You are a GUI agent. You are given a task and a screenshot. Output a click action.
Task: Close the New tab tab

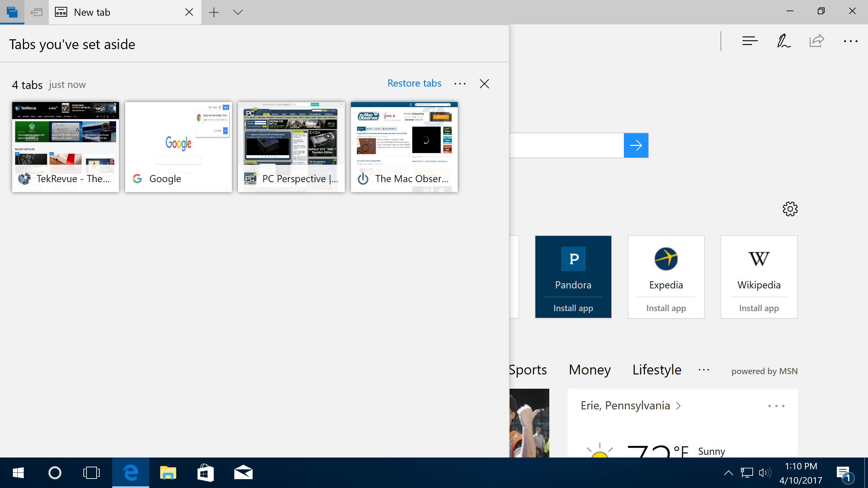pos(189,12)
